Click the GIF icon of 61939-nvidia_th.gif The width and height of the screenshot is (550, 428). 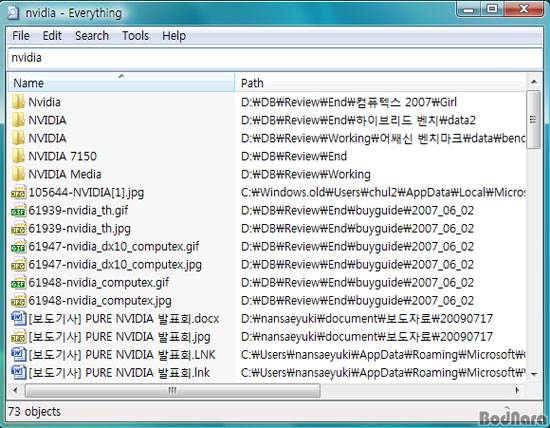18,210
